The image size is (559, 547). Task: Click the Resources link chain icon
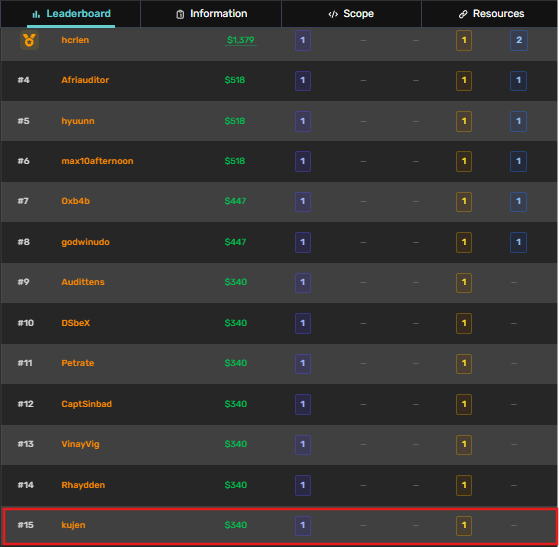[463, 14]
